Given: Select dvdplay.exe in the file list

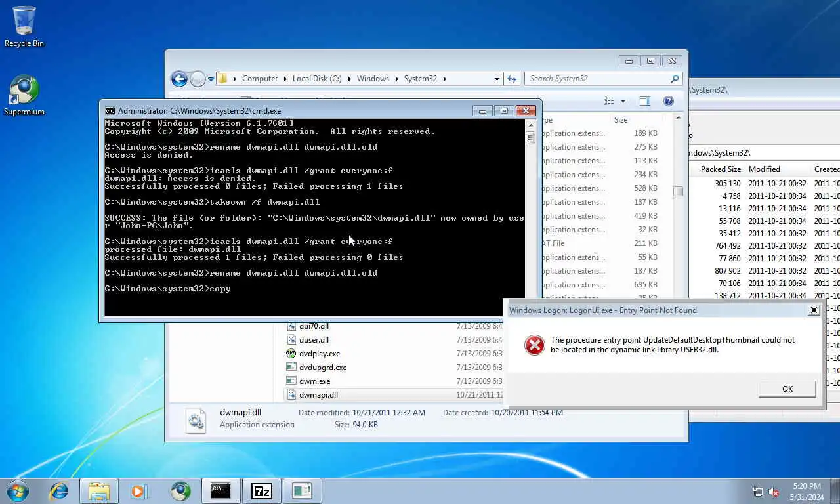Looking at the screenshot, I should 320,354.
